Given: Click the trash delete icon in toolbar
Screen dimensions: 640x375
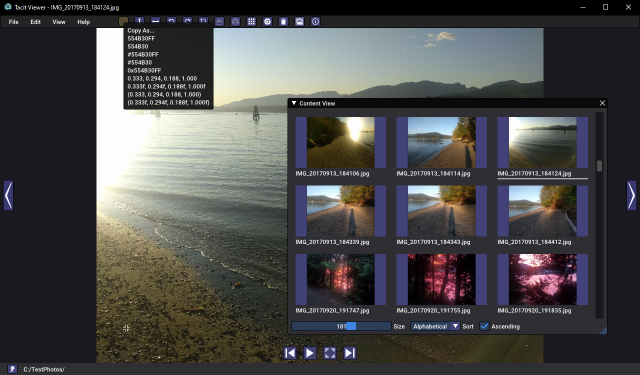Looking at the screenshot, I should point(283,22).
